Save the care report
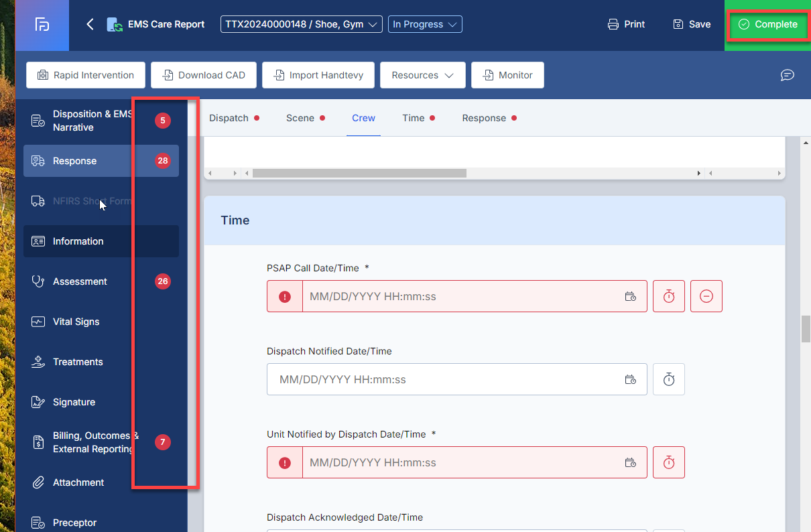The image size is (811, 532). coord(692,24)
